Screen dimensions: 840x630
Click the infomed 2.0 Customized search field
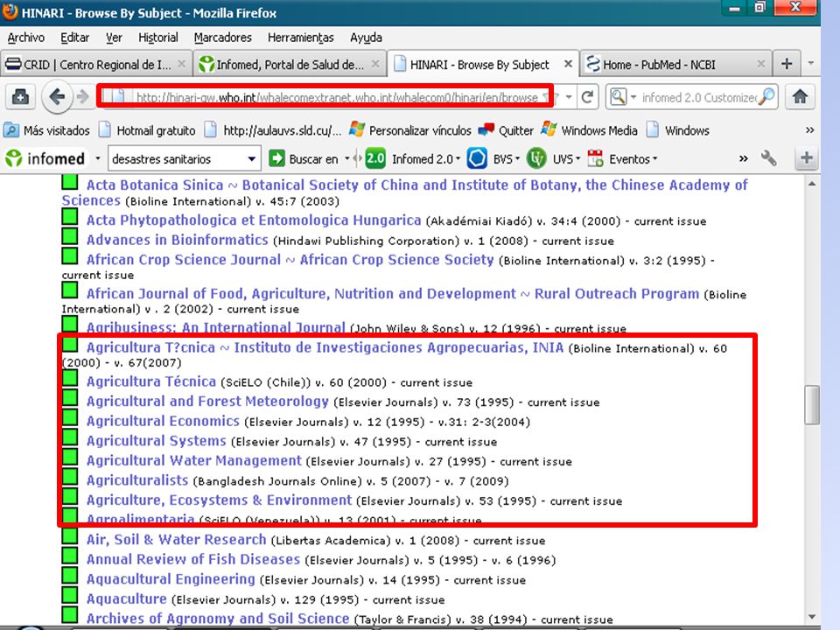698,97
